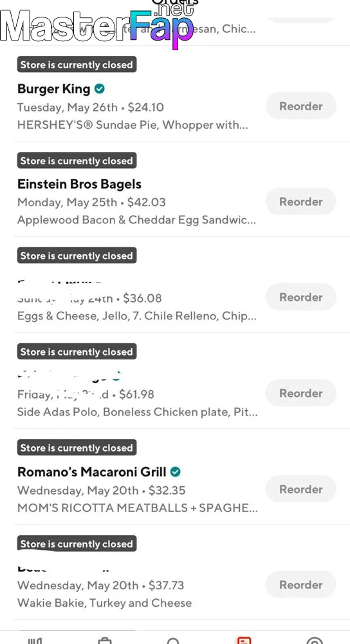The image size is (350, 644).
Task: Tap Romano's Macaroni Grill verified badge
Action: coord(175,471)
